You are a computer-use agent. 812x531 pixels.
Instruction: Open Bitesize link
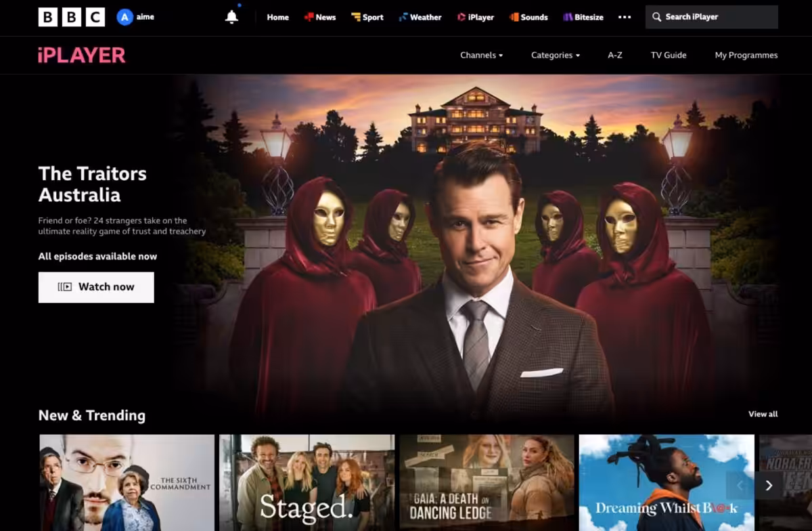pos(583,17)
